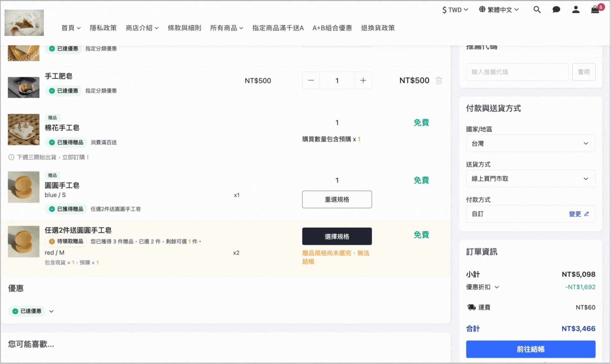
Task: Open the 棉花手工皂 product name
Action: pyautogui.click(x=62, y=128)
